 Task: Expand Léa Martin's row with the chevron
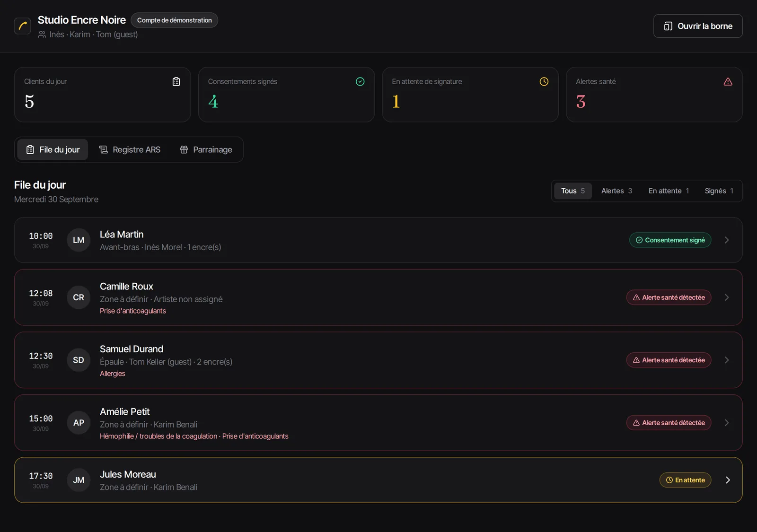(x=727, y=240)
